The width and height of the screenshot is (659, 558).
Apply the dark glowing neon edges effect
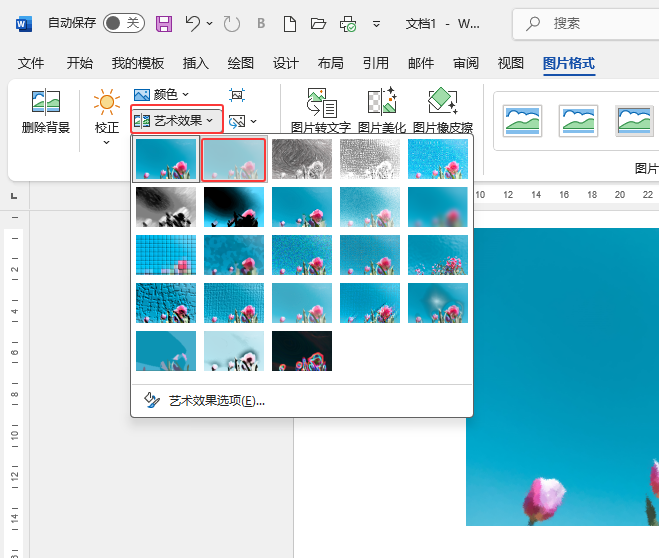pos(302,351)
